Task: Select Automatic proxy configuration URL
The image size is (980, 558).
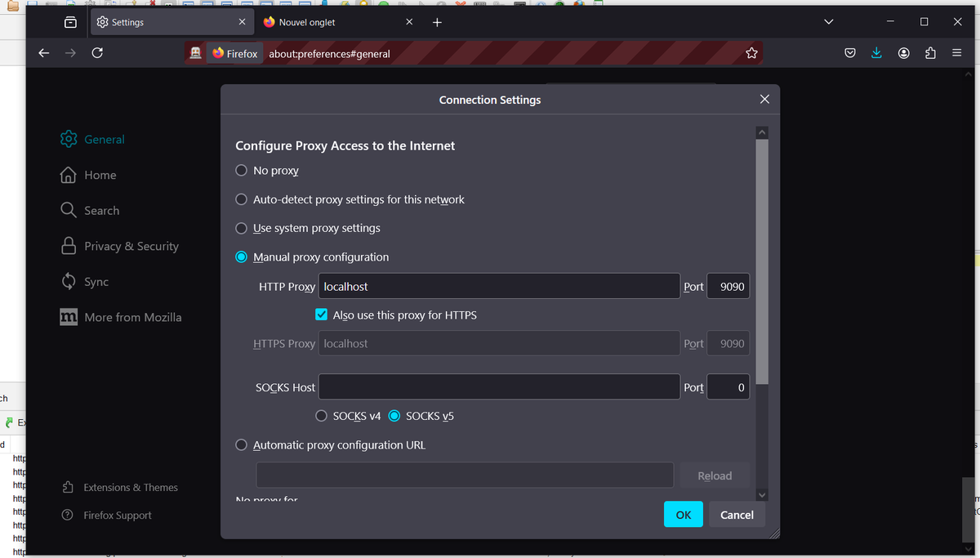Action: point(241,445)
